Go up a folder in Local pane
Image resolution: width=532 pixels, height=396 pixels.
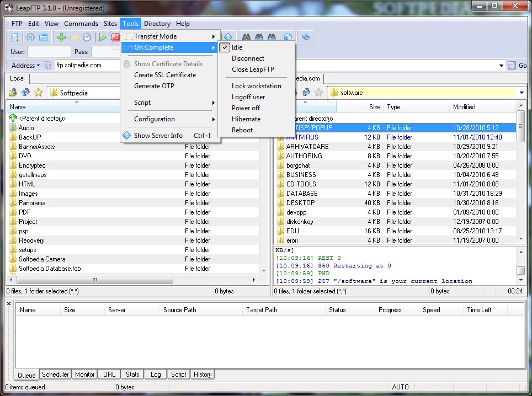point(13,92)
